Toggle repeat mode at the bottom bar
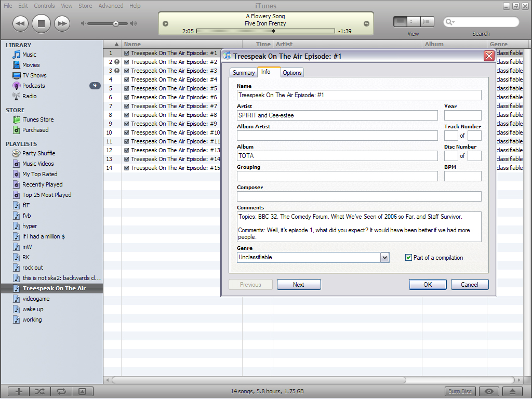Viewport: 532px width, 399px height. pos(61,392)
